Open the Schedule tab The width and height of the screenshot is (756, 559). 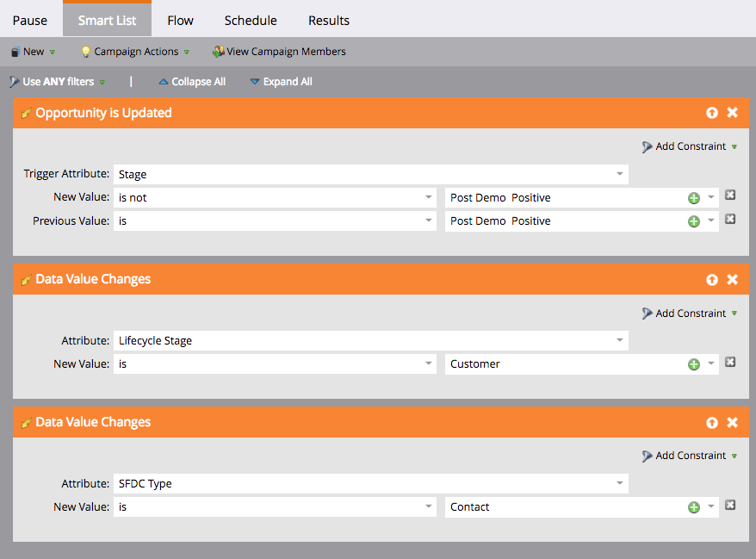(x=251, y=20)
